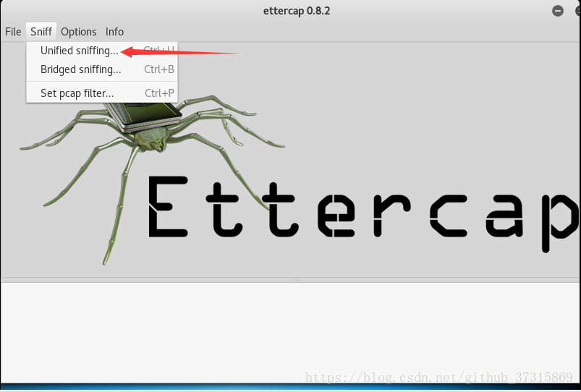Image resolution: width=581 pixels, height=392 pixels.
Task: Open the Options menu
Action: 79,32
